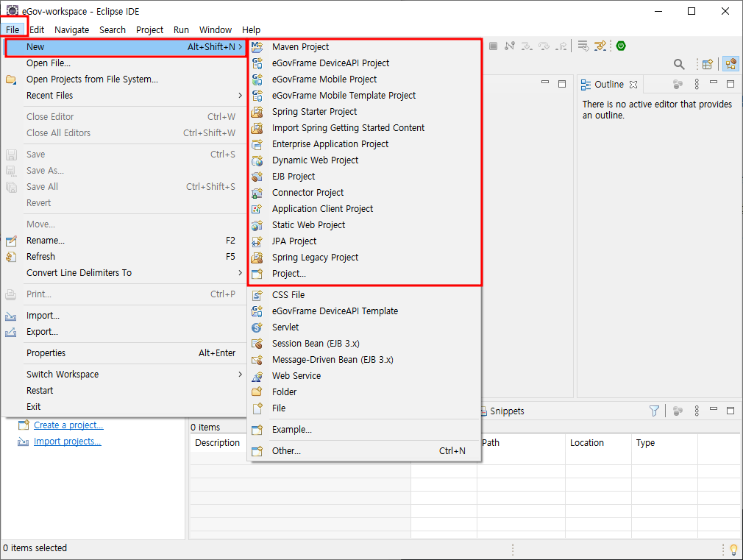The height and width of the screenshot is (560, 743).
Task: Open the Outline view menu (three dots)
Action: click(697, 85)
